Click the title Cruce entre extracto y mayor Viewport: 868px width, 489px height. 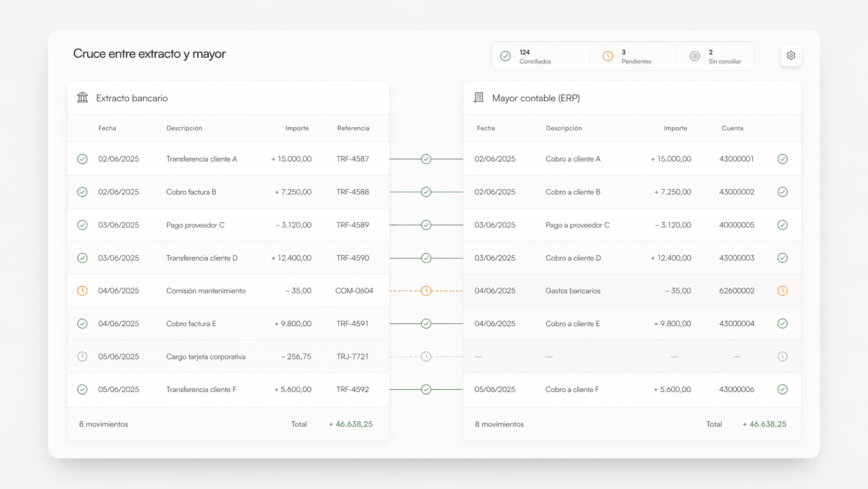[149, 54]
